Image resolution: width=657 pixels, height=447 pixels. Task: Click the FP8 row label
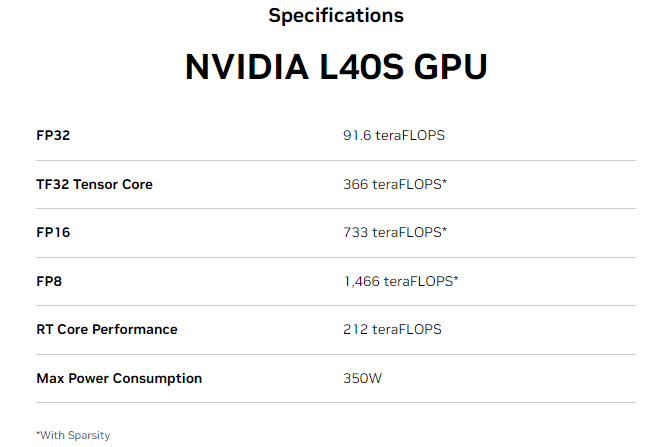click(49, 281)
